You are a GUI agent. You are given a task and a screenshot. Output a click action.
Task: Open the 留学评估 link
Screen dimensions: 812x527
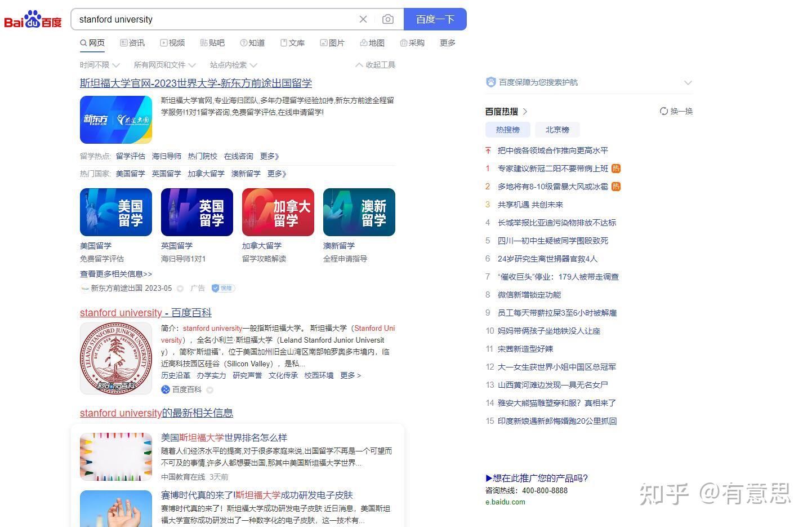[x=131, y=156]
